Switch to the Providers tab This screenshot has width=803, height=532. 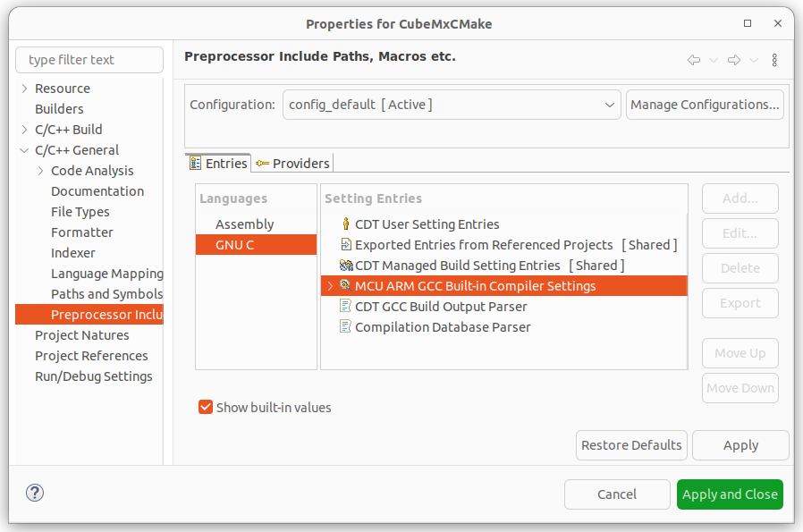point(293,164)
